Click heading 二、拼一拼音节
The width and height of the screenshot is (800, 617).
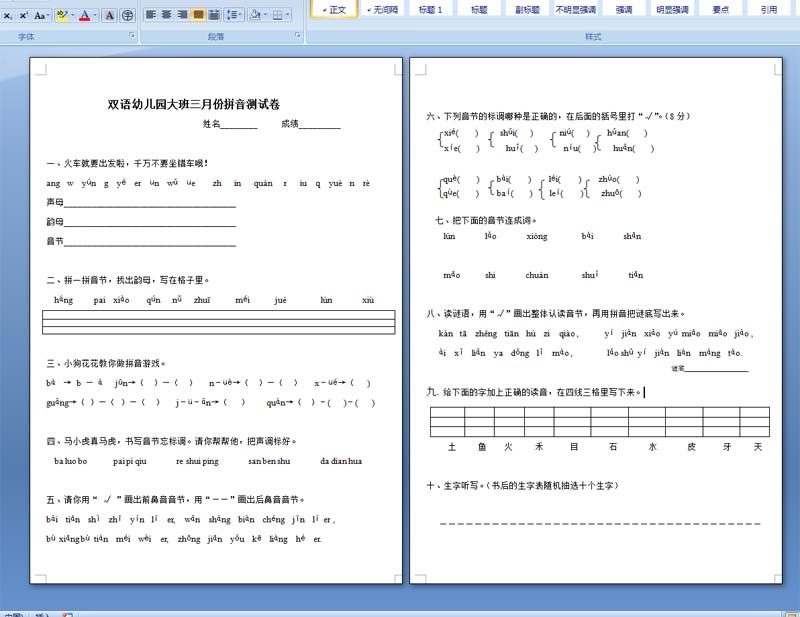128,280
